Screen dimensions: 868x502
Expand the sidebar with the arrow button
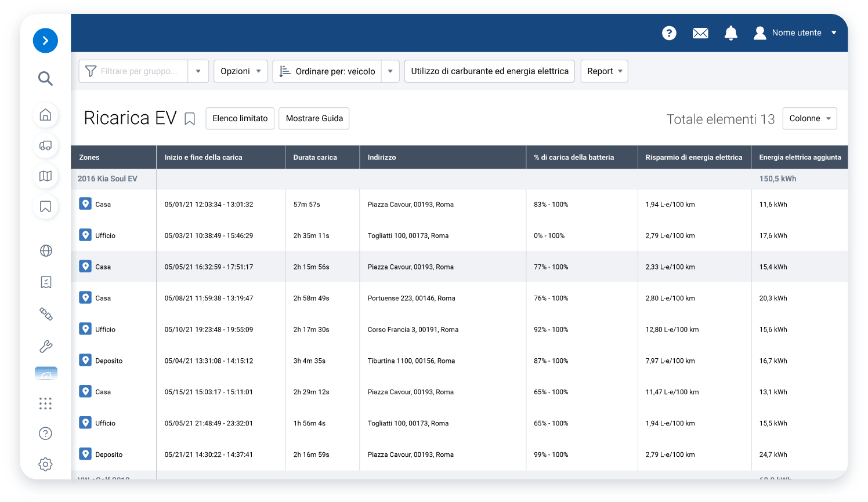[45, 41]
